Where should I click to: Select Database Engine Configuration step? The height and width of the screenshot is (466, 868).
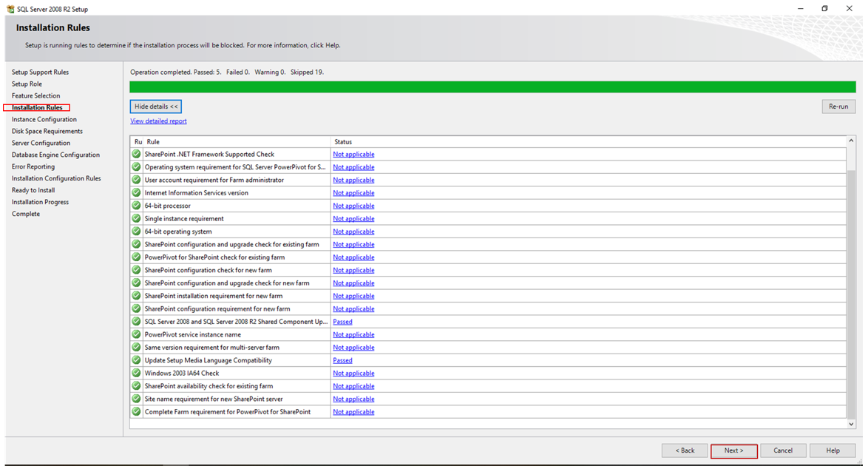[56, 155]
